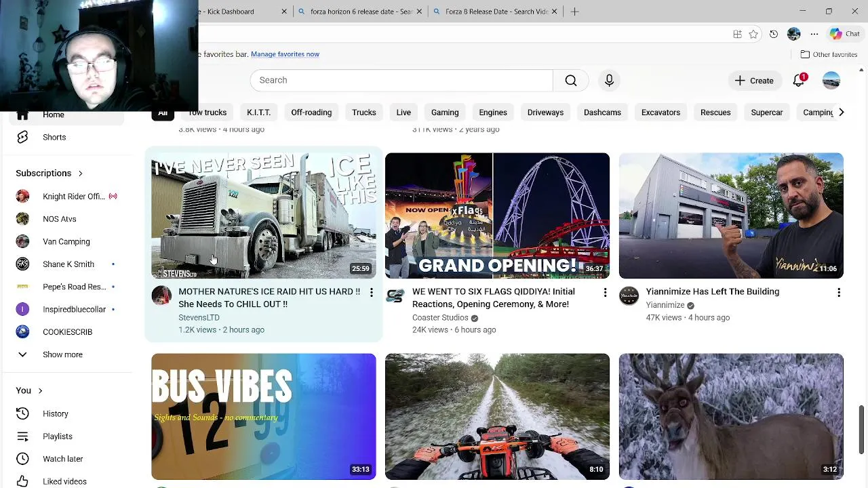Switch to Kick Dashboard tab

click(244, 12)
